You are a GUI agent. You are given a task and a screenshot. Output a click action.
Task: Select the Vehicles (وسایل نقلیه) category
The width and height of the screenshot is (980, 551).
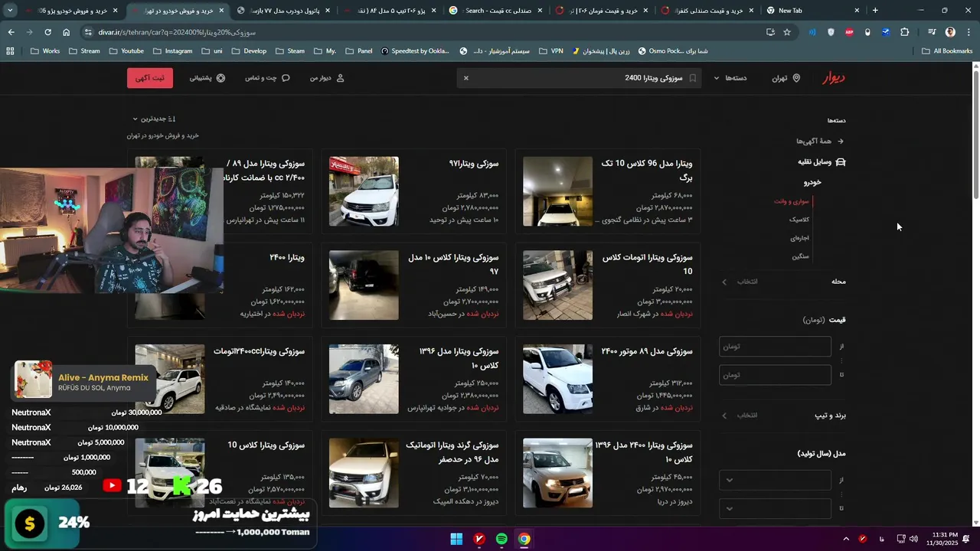821,161
